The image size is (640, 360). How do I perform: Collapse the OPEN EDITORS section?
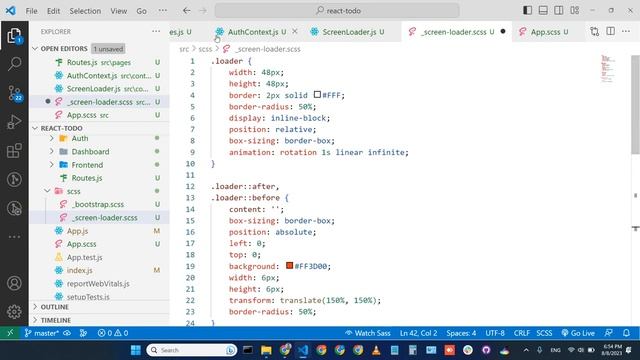pyautogui.click(x=35, y=49)
